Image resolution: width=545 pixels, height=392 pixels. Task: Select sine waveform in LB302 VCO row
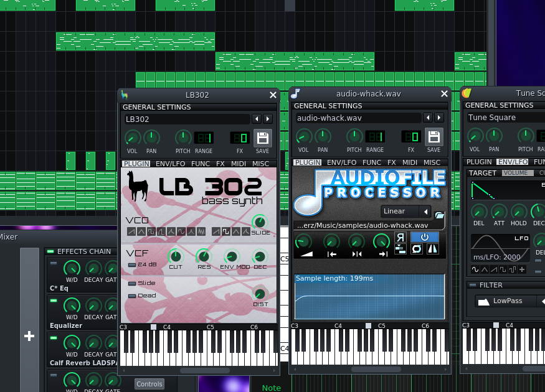(181, 231)
